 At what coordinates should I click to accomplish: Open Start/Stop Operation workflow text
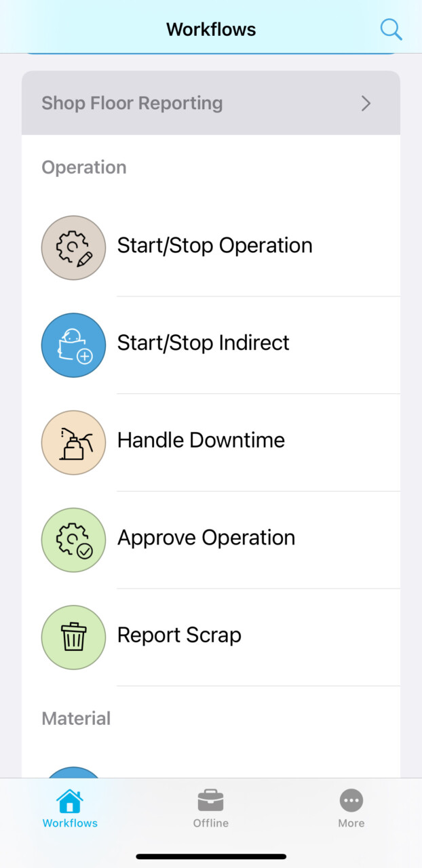[214, 245]
